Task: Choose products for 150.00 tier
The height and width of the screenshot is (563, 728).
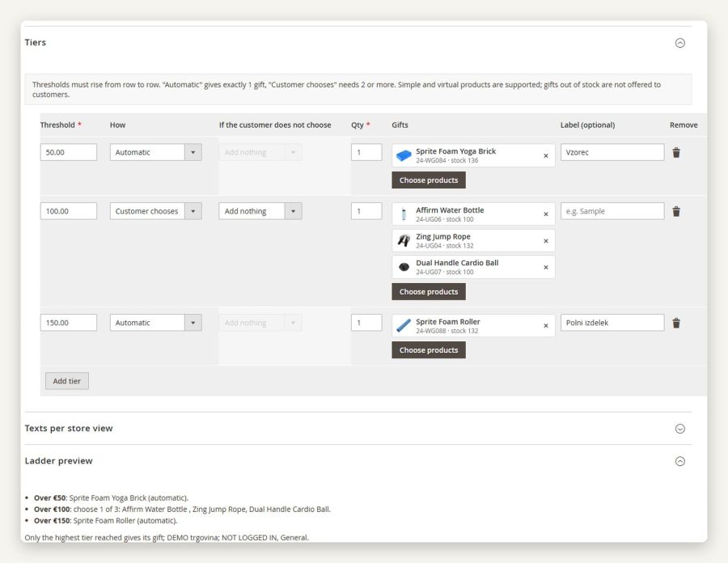Action: click(429, 350)
